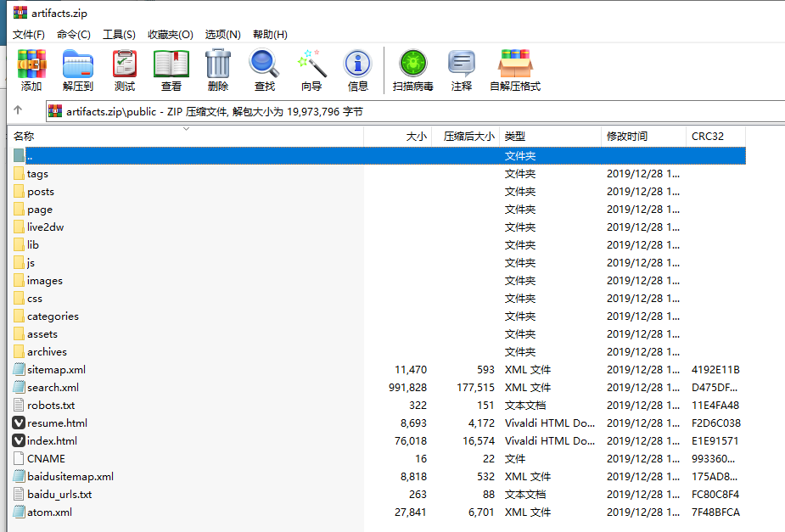The image size is (785, 532).
Task: Open the 工具(S) menu
Action: point(119,34)
